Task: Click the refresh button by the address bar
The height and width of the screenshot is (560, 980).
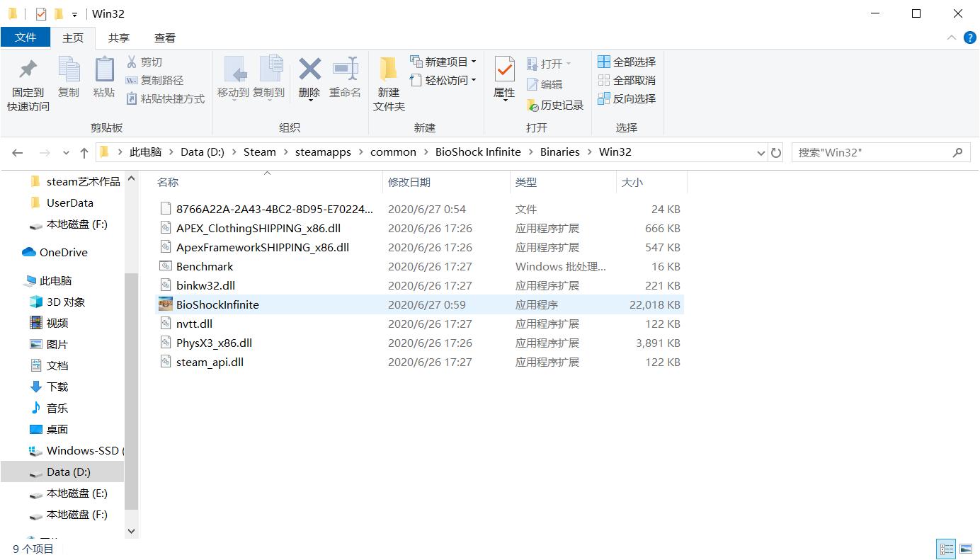Action: pyautogui.click(x=776, y=152)
